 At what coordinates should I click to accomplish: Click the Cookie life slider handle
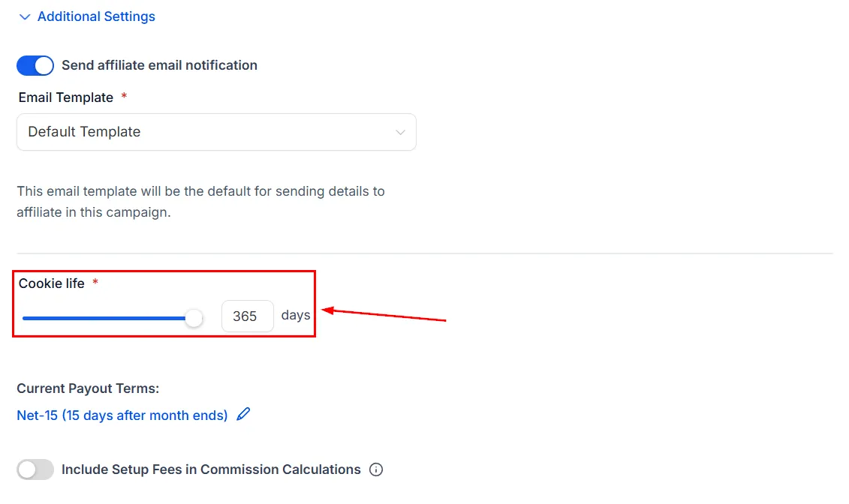tap(194, 318)
